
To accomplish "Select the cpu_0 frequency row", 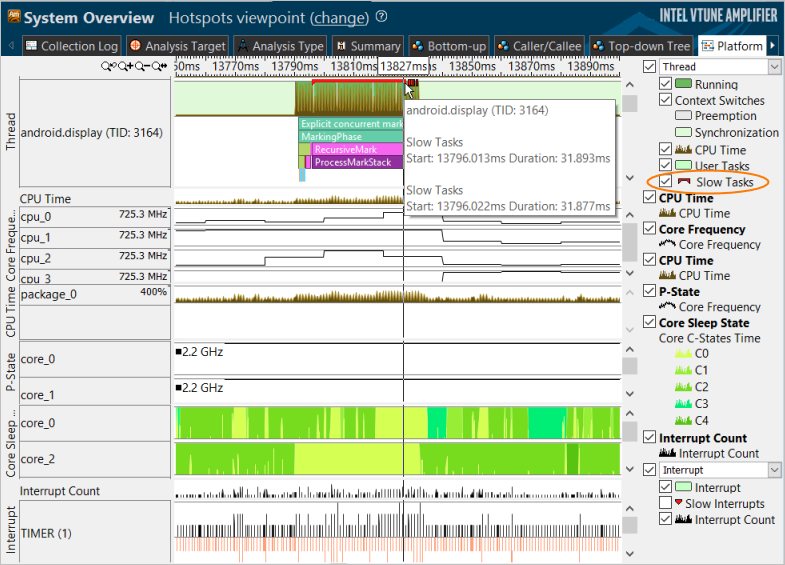I will click(x=95, y=217).
